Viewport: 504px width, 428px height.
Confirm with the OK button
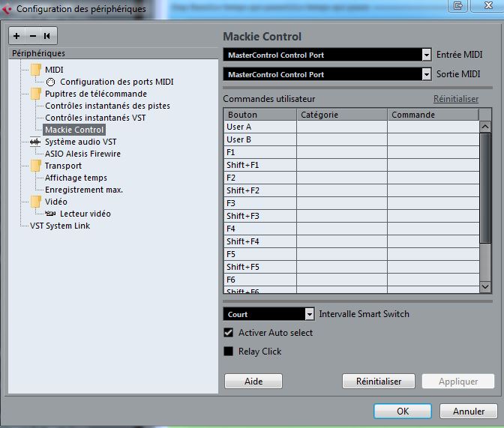pos(403,411)
